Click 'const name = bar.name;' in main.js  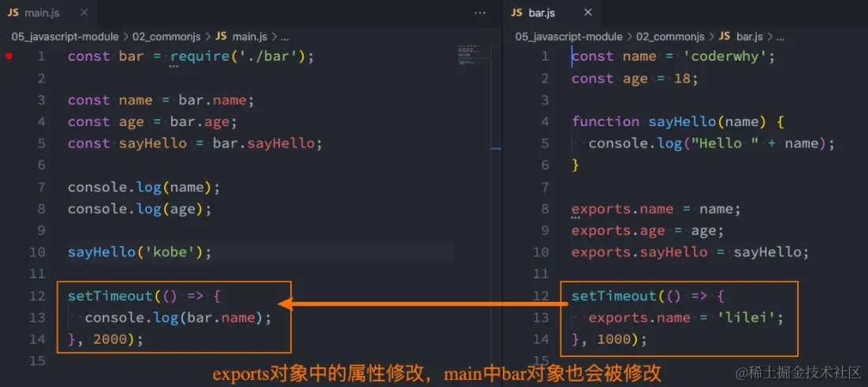(161, 100)
